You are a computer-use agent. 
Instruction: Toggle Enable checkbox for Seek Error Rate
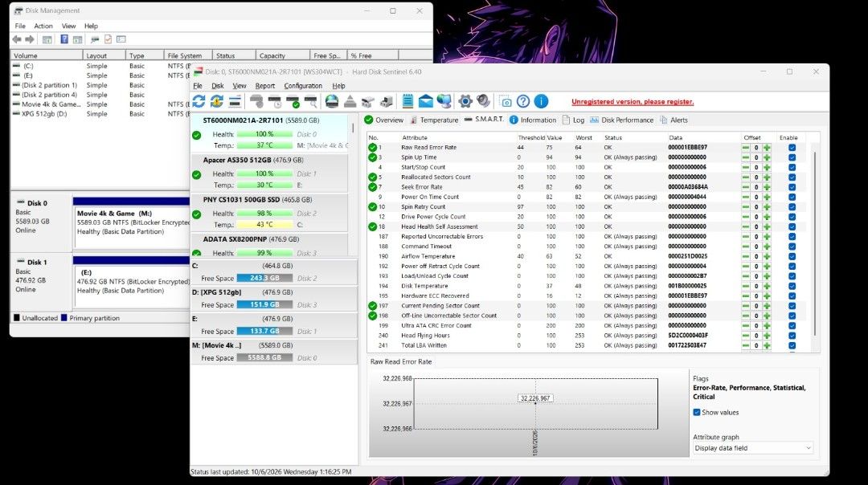[792, 187]
